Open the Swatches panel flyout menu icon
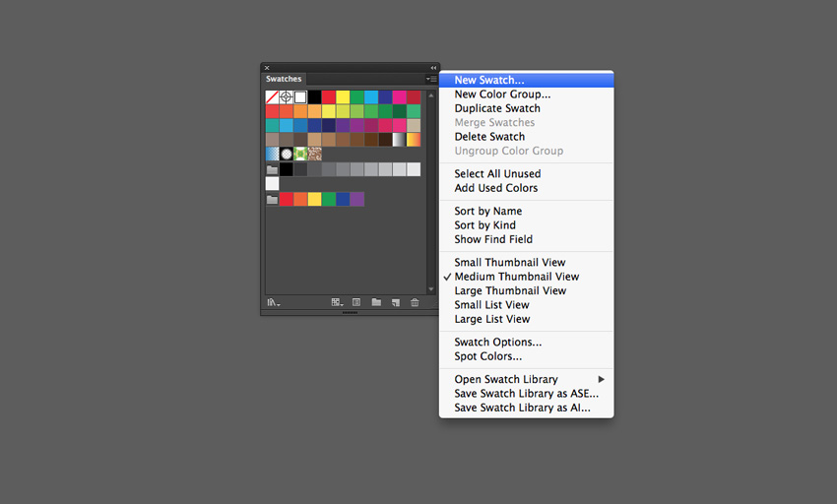This screenshot has width=837, height=504. 431,79
